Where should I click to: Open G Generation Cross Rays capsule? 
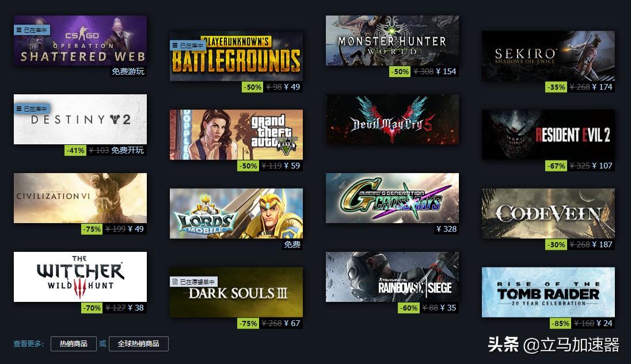point(393,198)
